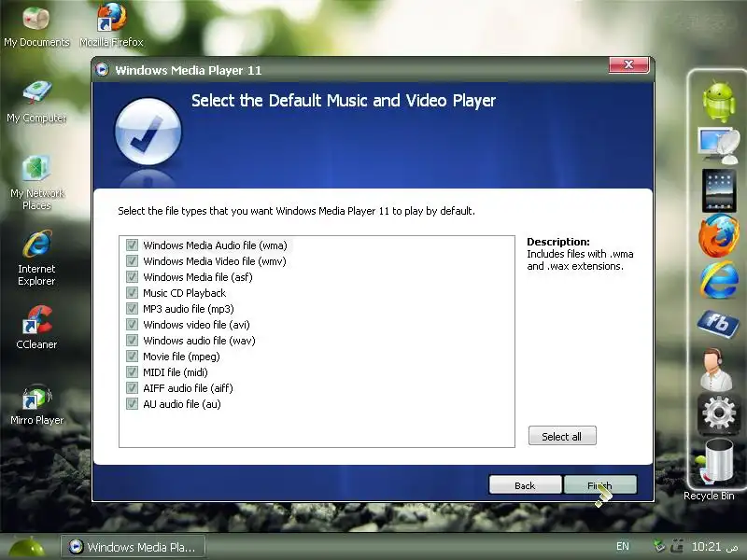This screenshot has height=560, width=747.
Task: Close the Windows Media Player 11 dialog
Action: point(628,64)
